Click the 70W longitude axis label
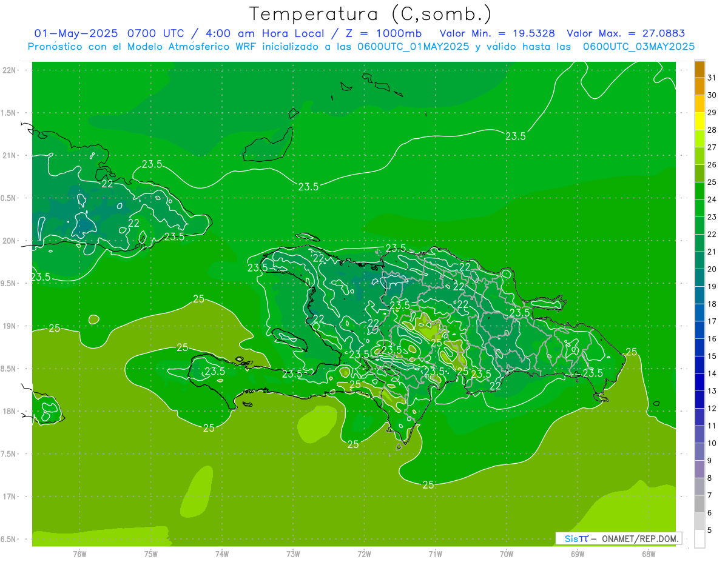Image resolution: width=728 pixels, height=562 pixels. click(507, 554)
